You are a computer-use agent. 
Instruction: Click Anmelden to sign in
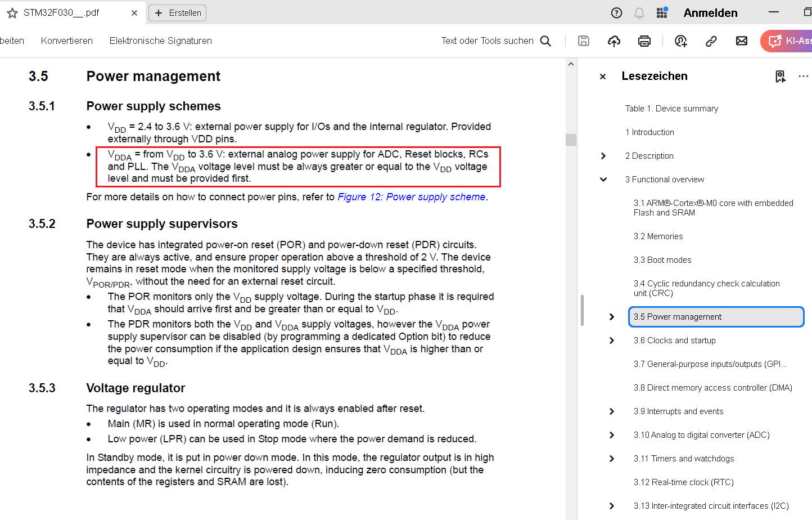point(710,13)
